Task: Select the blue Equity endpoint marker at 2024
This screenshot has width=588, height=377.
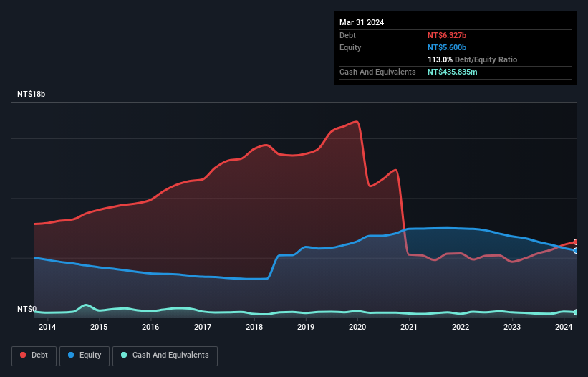Action: pyautogui.click(x=576, y=251)
